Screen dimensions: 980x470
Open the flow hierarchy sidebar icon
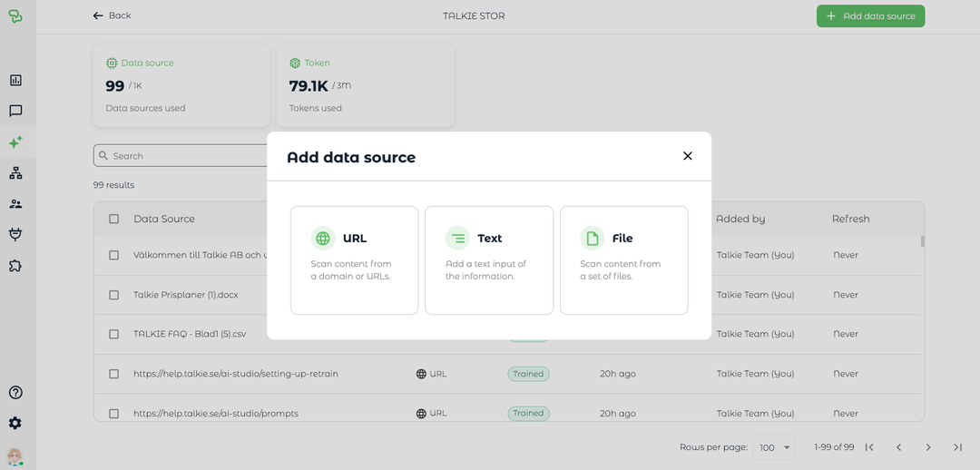(x=15, y=173)
